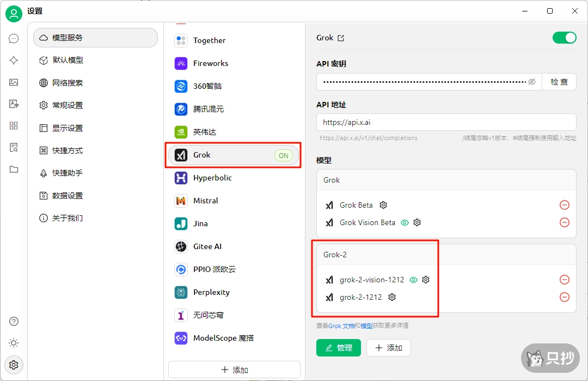Click the gear icon next to Grok Beta

point(383,205)
